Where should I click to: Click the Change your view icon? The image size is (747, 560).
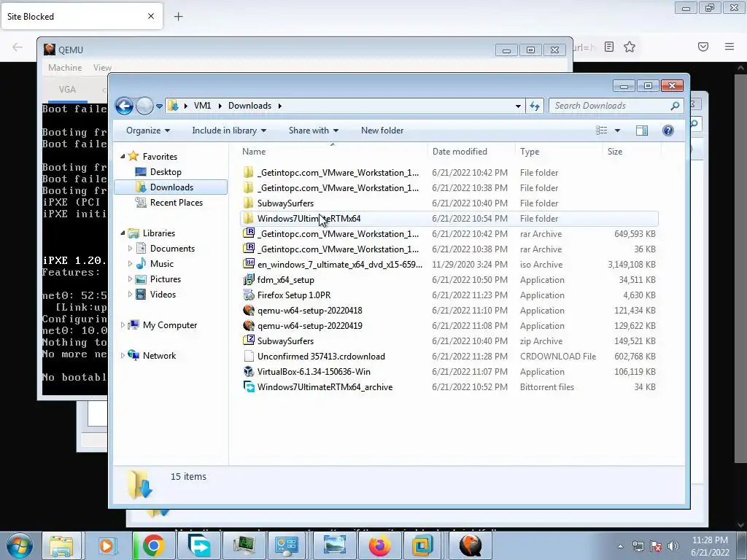click(x=602, y=131)
